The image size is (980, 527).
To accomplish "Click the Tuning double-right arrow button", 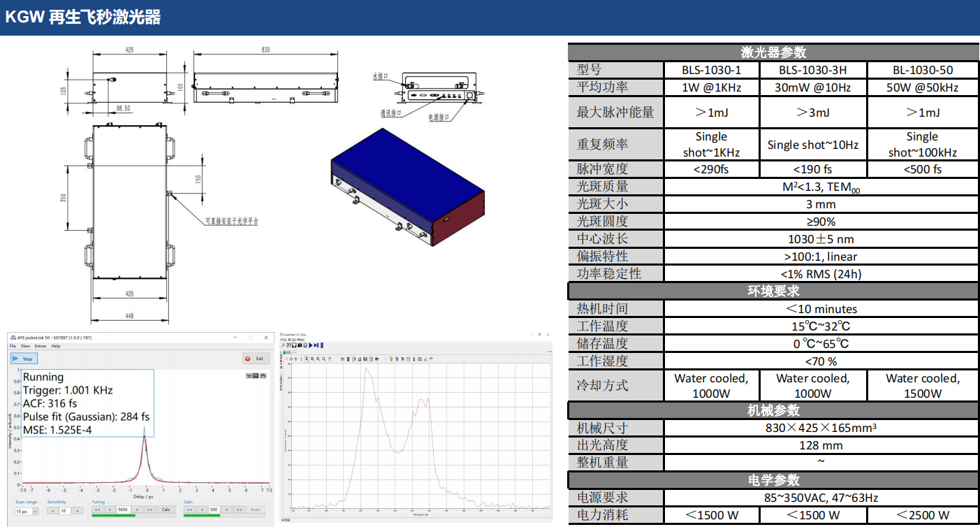I will click(x=149, y=510).
